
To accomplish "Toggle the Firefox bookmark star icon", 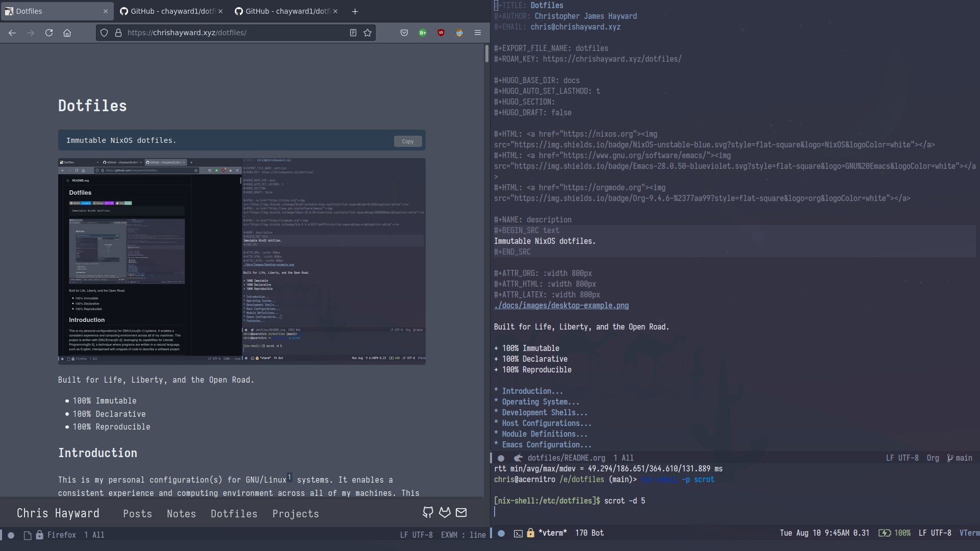I will pos(368,32).
